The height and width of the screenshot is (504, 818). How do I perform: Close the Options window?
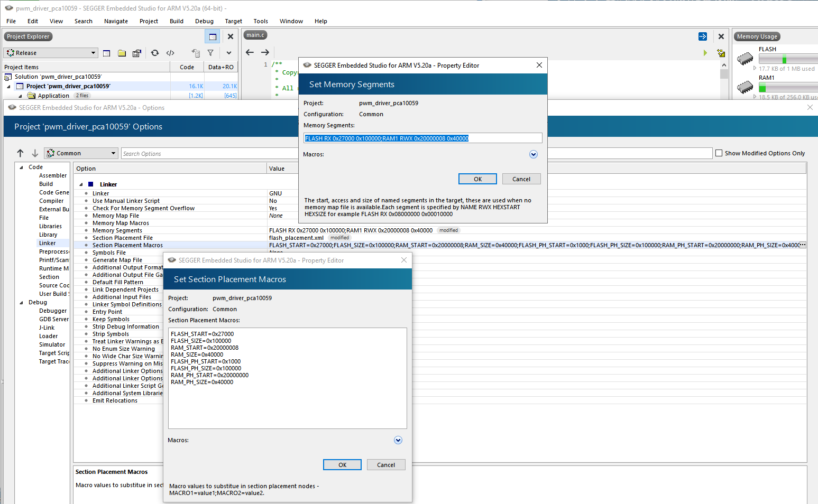[810, 107]
